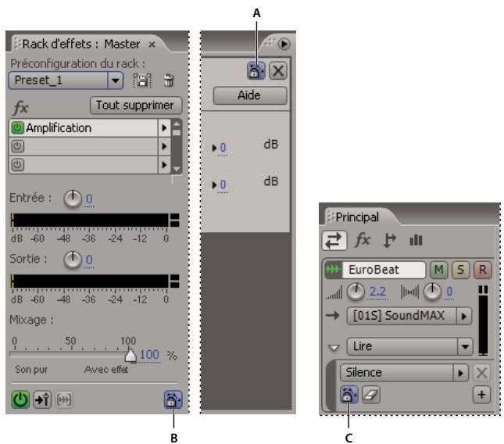Expand the first dB parameter arrow
The image size is (504, 444).
[214, 148]
